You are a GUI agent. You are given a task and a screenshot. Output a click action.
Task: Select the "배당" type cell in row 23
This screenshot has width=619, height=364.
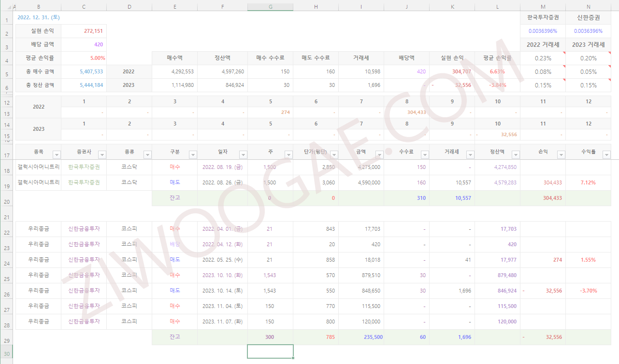[174, 244]
